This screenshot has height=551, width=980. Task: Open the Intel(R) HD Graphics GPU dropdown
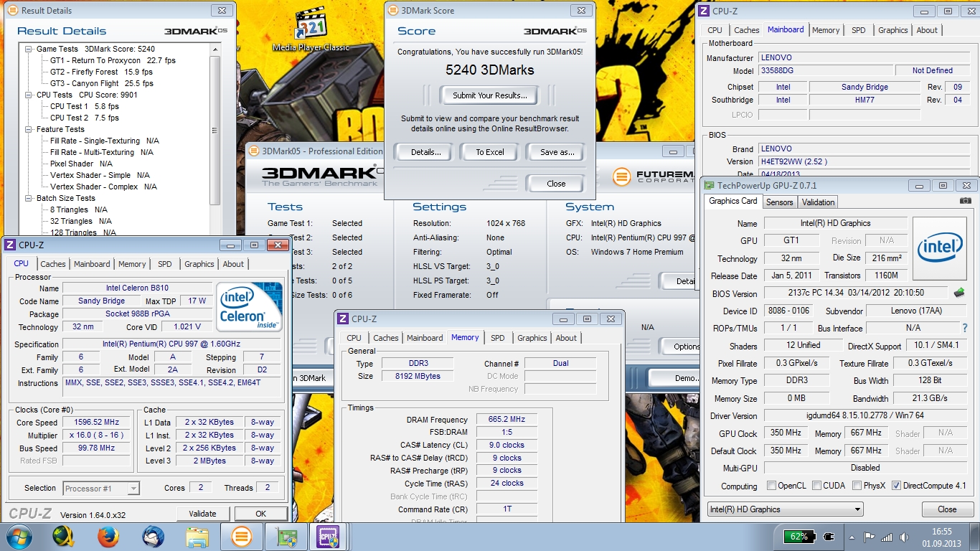[784, 509]
